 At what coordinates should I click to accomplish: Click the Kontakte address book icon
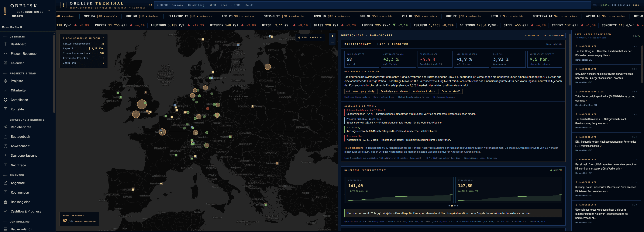pyautogui.click(x=5, y=109)
